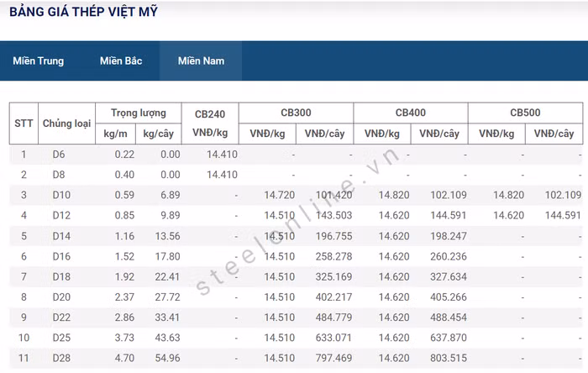Switch to the Miền Trung tab
Screen dimensions: 588x373
(38, 61)
